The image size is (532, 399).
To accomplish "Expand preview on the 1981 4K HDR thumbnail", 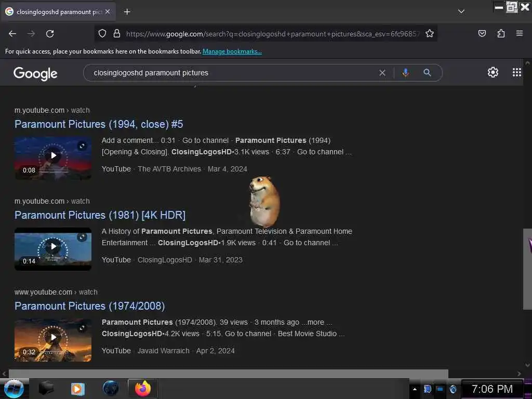I will tap(82, 237).
